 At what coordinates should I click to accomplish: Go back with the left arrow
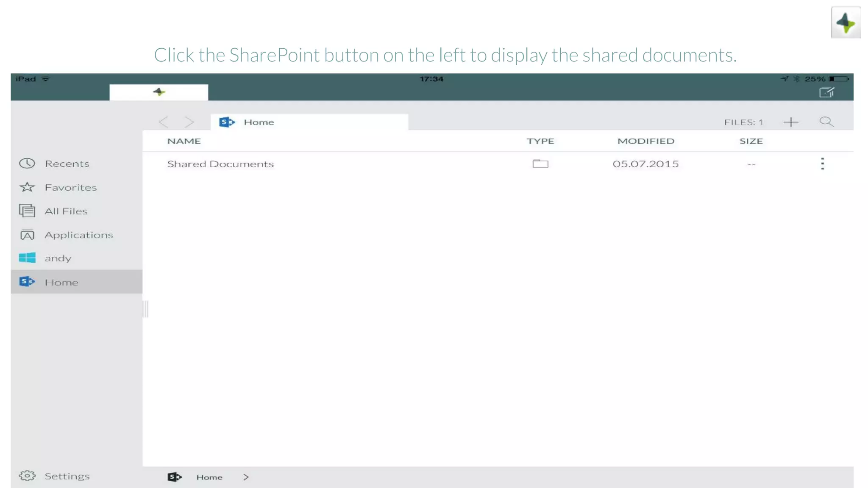pyautogui.click(x=164, y=122)
